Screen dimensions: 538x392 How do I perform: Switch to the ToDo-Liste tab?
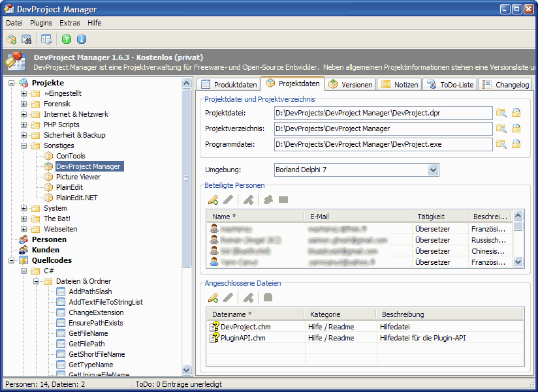[450, 85]
